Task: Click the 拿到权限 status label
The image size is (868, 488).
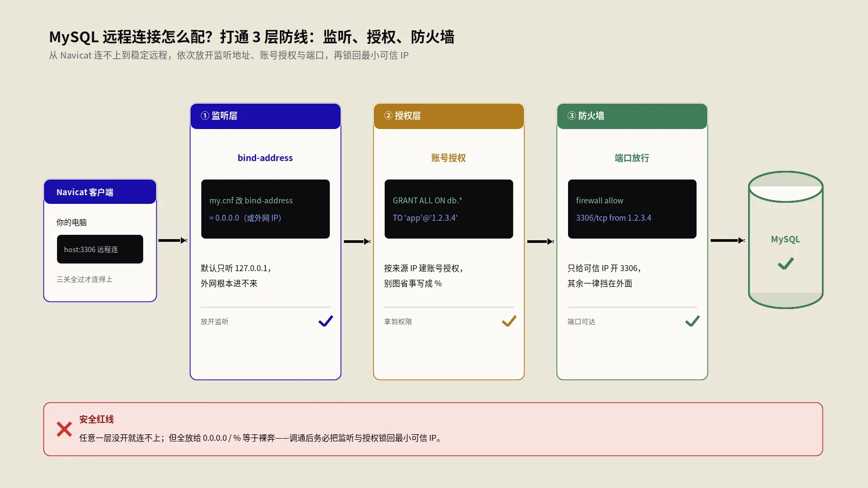Action: click(398, 322)
